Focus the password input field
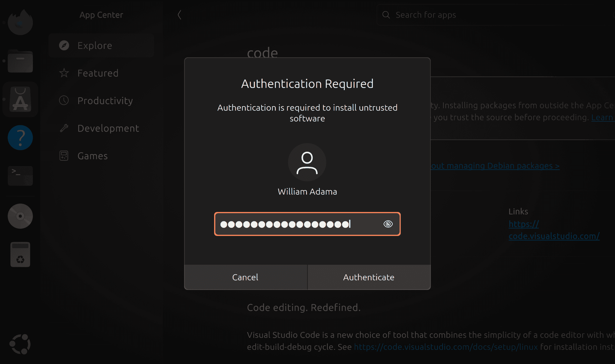Screen dimensions: 615x364 point(307,224)
